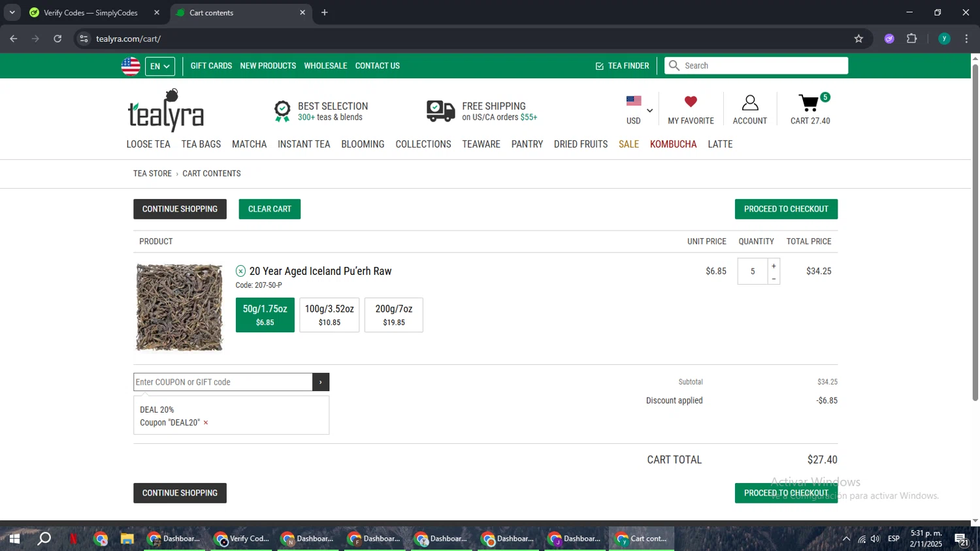Open the Loose Tea menu
The image size is (980, 551).
(x=148, y=144)
